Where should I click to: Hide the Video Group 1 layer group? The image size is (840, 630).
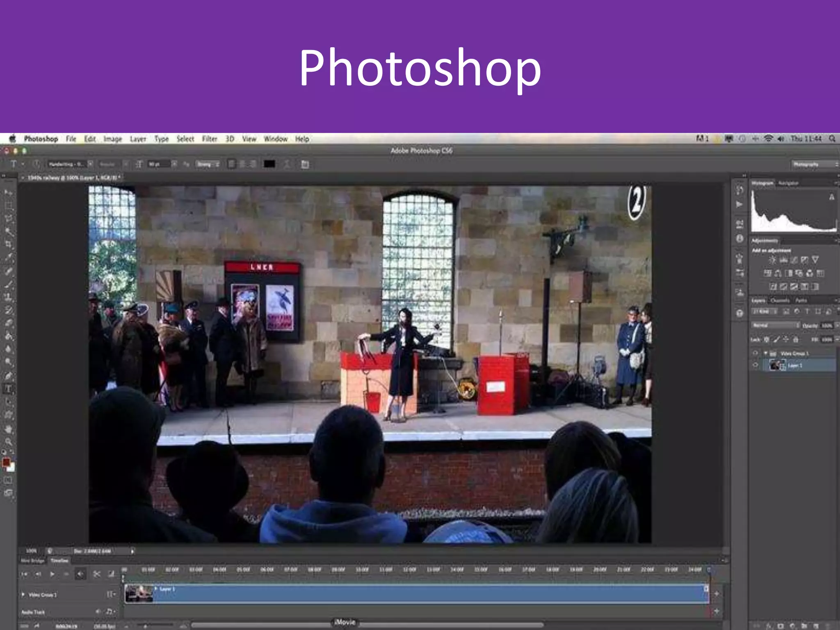(756, 353)
